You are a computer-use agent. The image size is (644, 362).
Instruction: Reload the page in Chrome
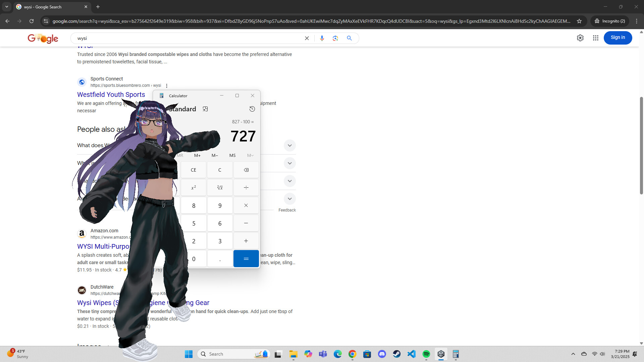pos(31,21)
